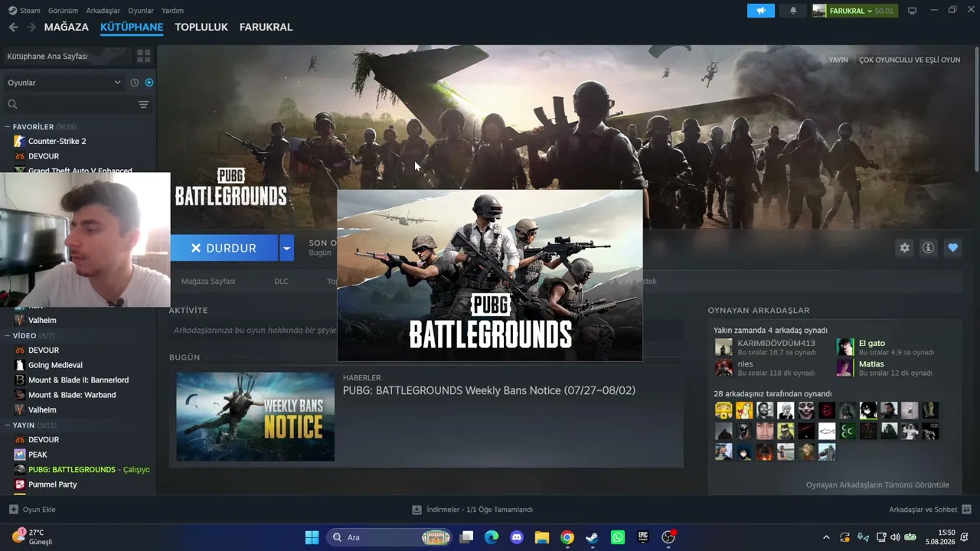Viewport: 980px width, 551px height.
Task: Open Epic Games Launcher from the taskbar
Action: coord(643,537)
